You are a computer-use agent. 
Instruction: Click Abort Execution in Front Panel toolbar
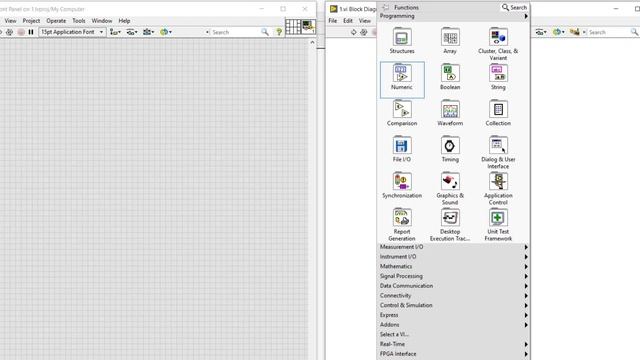pyautogui.click(x=21, y=32)
